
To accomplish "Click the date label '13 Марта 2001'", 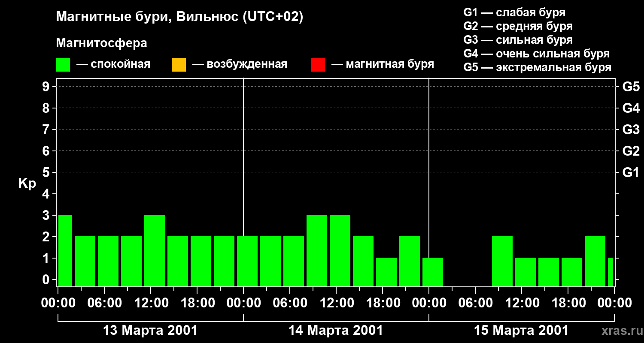I will 150,331.
